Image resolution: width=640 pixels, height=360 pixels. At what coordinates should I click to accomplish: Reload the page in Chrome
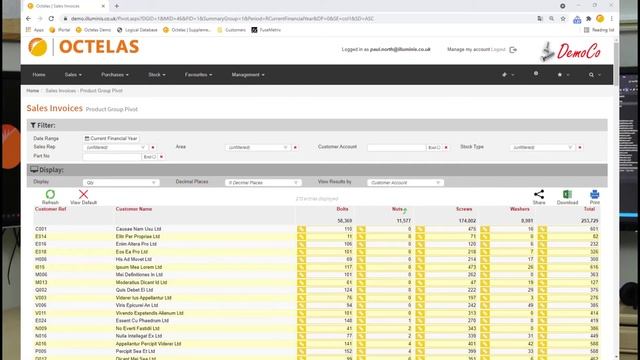51,19
